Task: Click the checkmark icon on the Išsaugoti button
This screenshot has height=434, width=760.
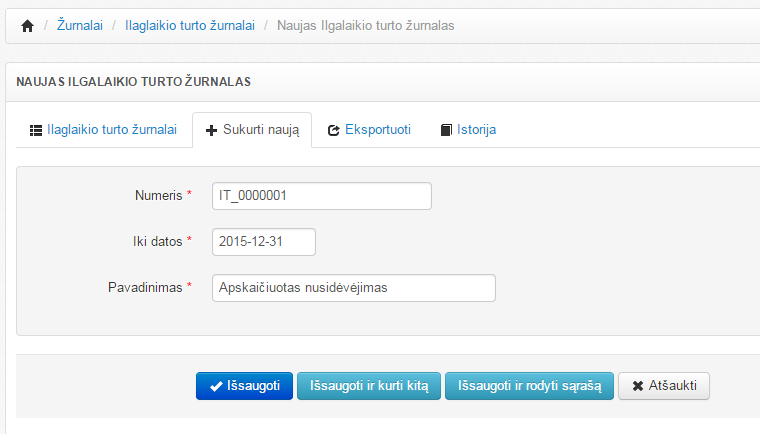Action: [215, 386]
